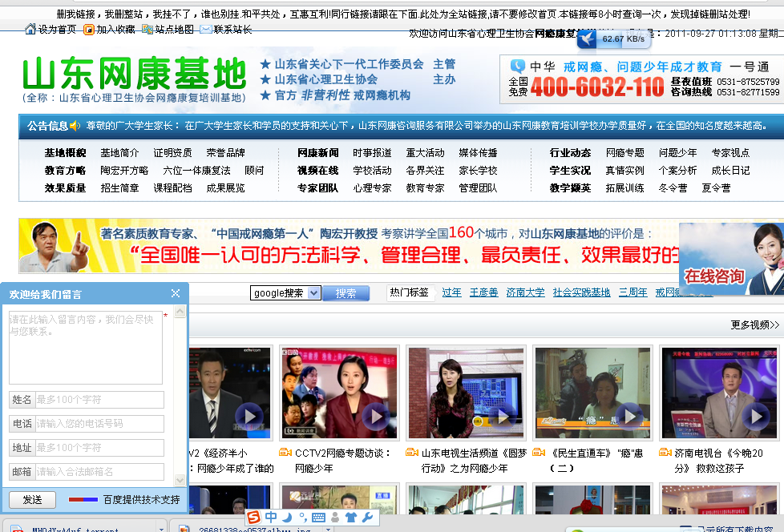Click the 邮箱 input field
This screenshot has height=532, width=784.
(99, 472)
